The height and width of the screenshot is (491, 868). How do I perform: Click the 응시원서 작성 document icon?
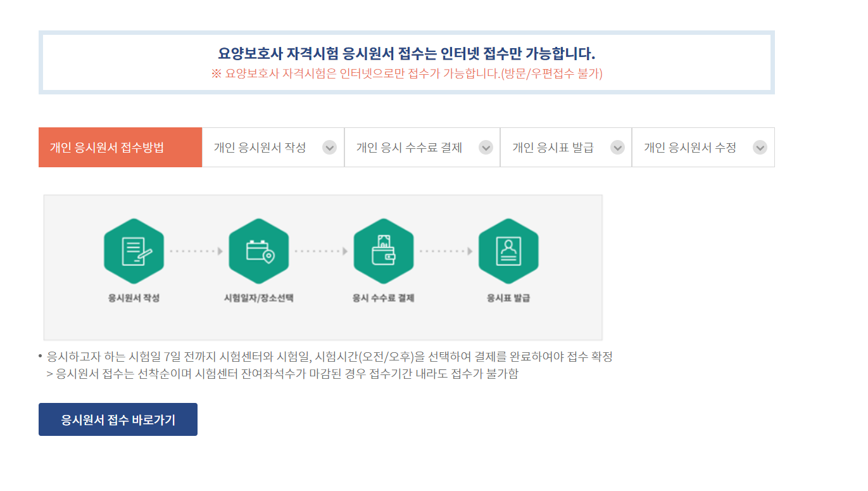pos(133,250)
